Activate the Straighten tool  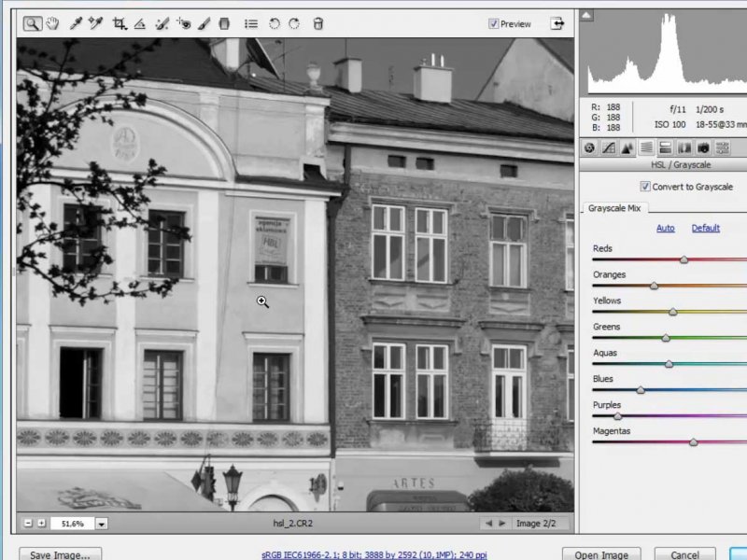[x=140, y=23]
